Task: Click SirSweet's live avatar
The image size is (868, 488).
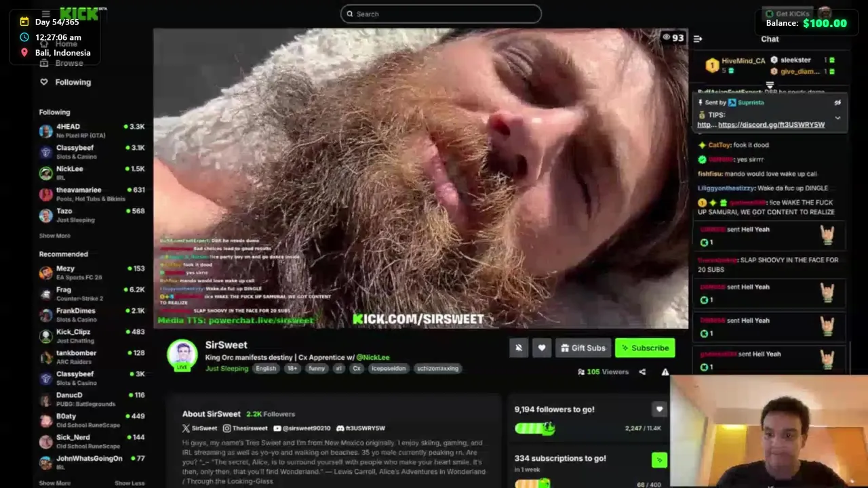Action: pos(182,356)
